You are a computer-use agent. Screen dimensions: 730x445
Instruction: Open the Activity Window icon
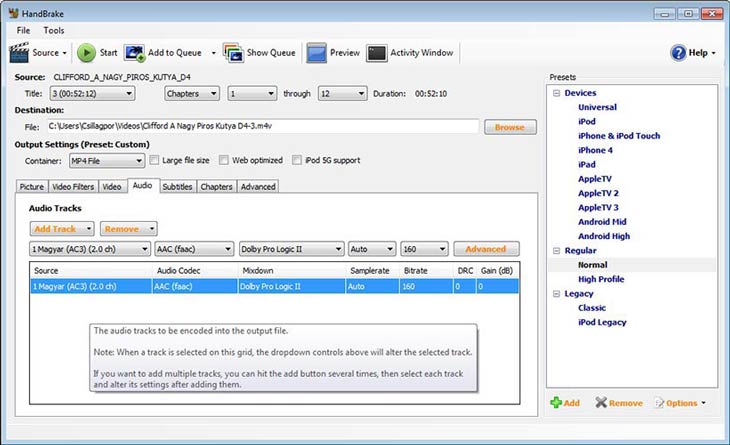377,52
